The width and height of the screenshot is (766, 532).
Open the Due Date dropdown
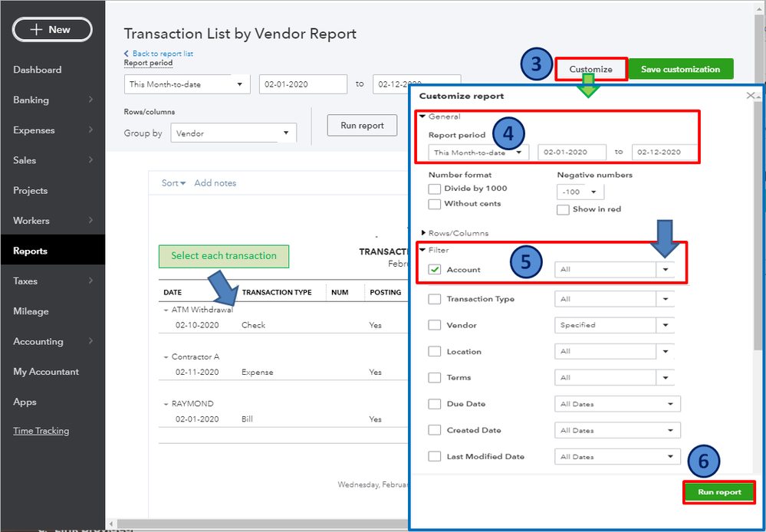tap(617, 404)
